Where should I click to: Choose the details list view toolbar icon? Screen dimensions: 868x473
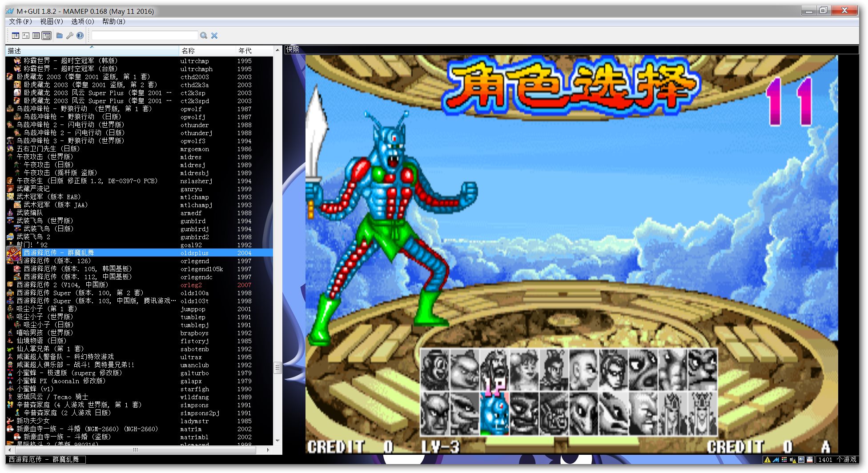click(x=36, y=36)
